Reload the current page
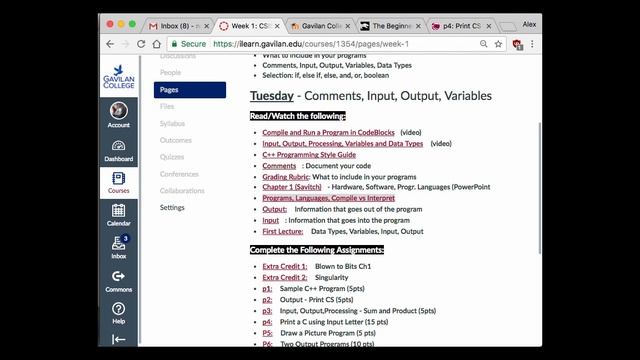Viewport: 640px width, 360px height. click(x=141, y=44)
